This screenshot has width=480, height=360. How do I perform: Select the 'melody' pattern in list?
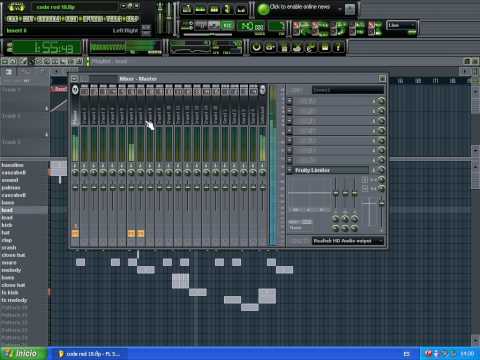(11, 270)
